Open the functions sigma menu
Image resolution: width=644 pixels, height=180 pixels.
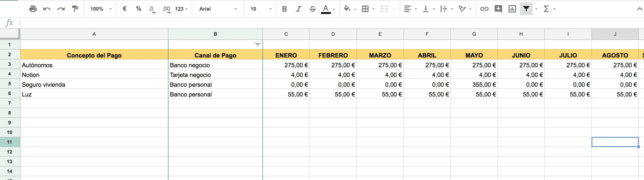pos(547,9)
